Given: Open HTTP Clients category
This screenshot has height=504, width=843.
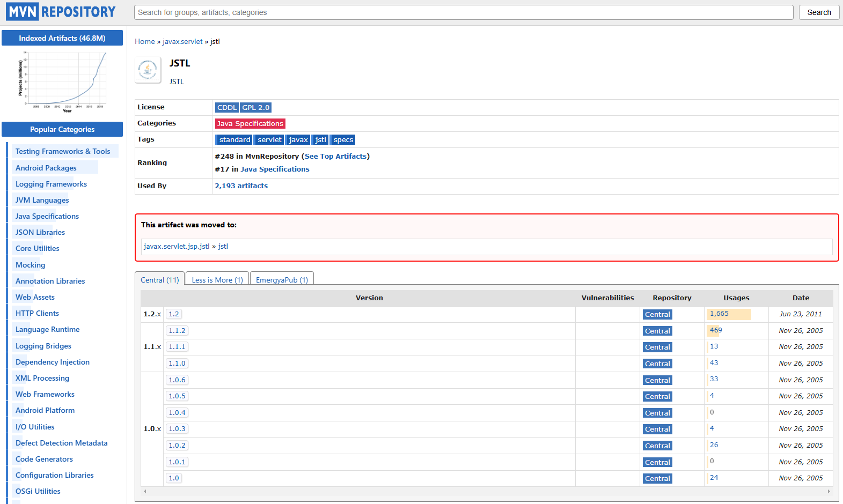Looking at the screenshot, I should coord(37,313).
